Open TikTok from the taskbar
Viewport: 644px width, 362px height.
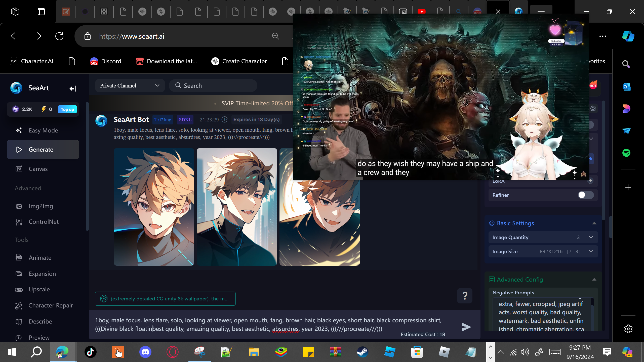pos(91,352)
